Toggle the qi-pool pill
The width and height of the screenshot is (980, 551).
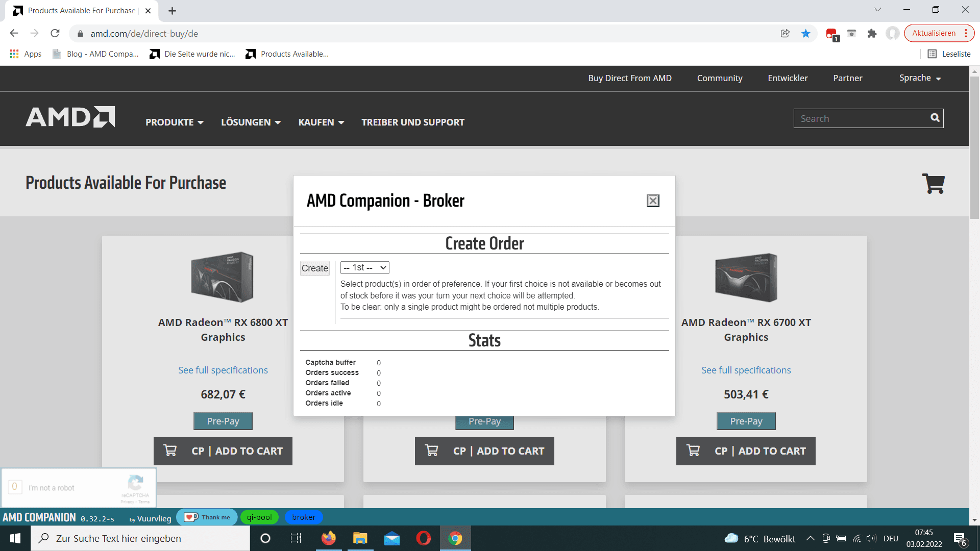(x=259, y=517)
